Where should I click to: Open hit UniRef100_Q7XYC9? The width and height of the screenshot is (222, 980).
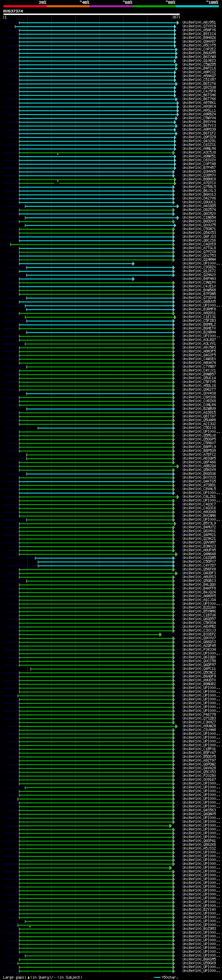click(199, 26)
